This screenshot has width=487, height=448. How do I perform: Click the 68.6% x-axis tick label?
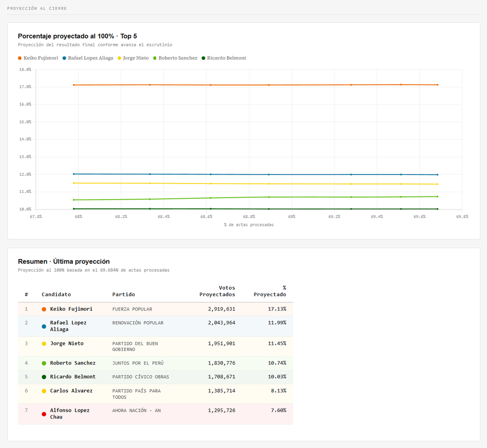[x=206, y=217]
